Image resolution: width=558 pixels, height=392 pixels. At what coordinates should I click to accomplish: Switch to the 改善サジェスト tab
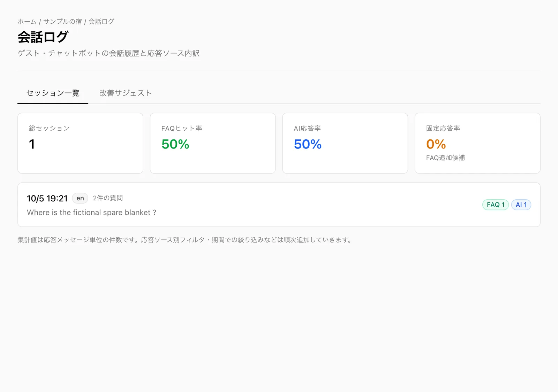(x=125, y=93)
